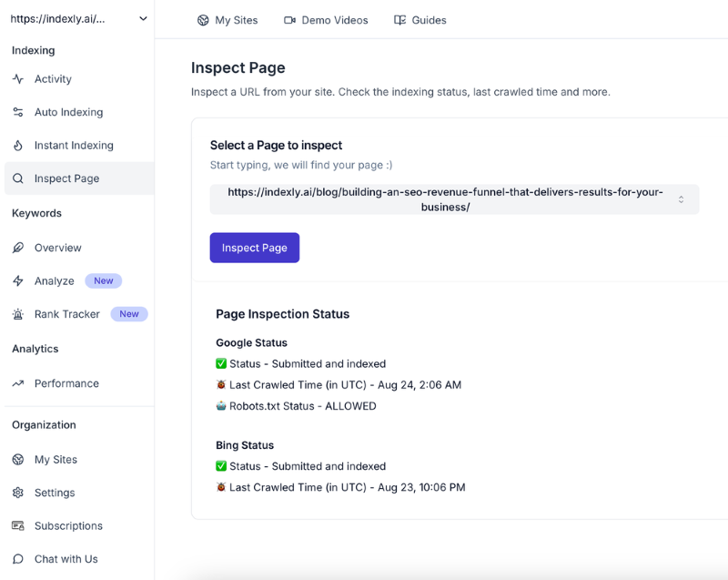Click the Settings gear icon
This screenshot has width=728, height=580.
tap(18, 493)
